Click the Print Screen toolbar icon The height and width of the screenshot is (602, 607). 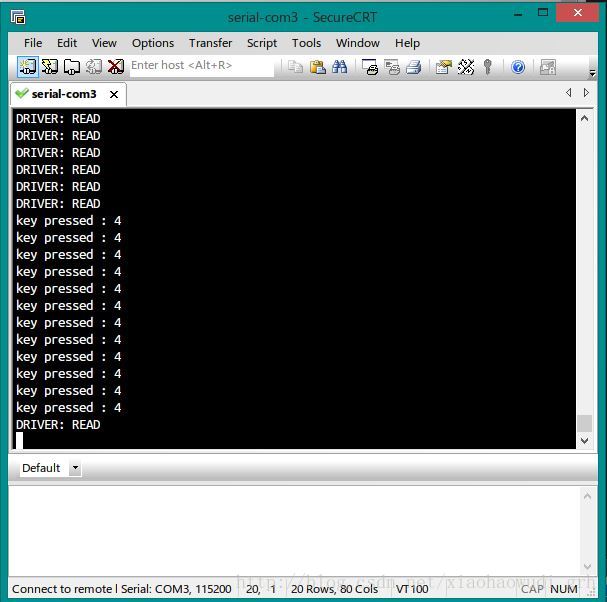tap(370, 67)
